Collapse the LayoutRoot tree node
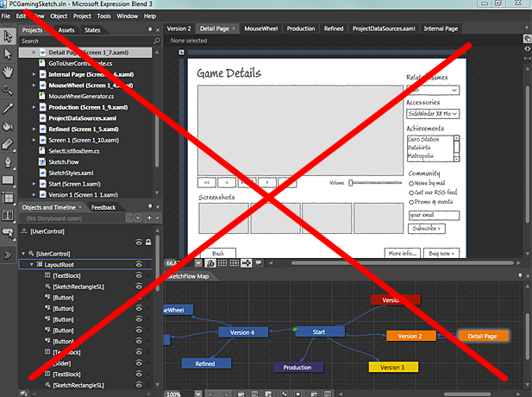Image resolution: width=532 pixels, height=397 pixels. click(32, 264)
